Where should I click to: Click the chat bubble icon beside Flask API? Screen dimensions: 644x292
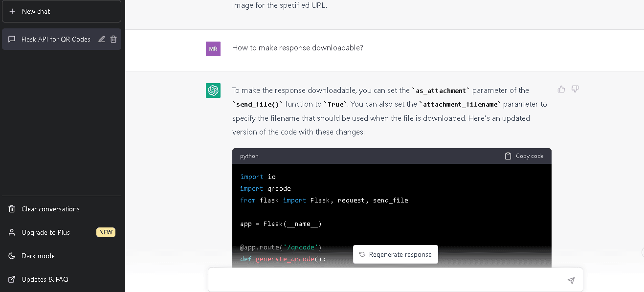(x=12, y=39)
